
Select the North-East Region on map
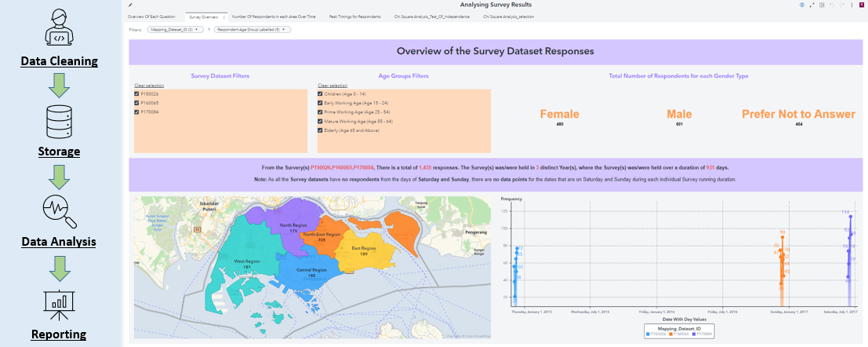click(x=322, y=239)
